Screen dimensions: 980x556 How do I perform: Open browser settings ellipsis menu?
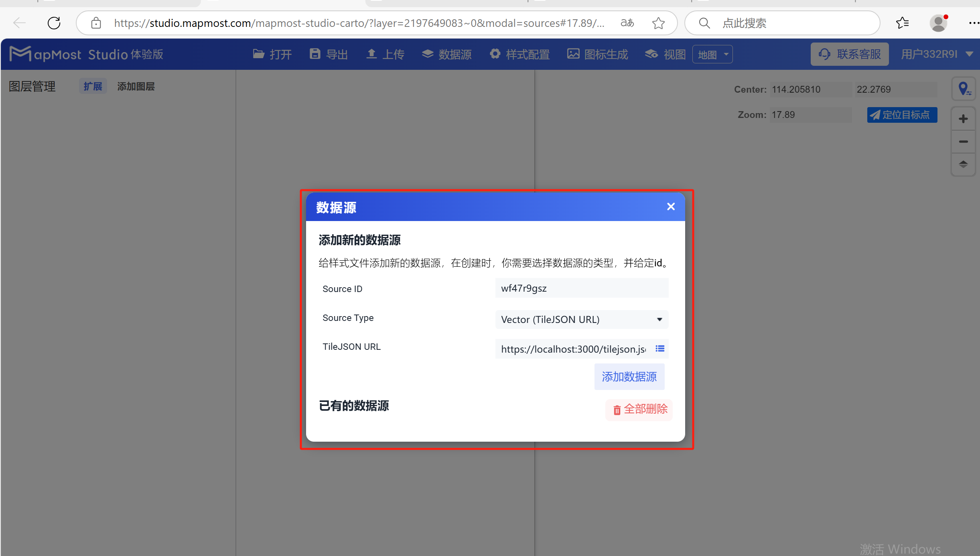tap(974, 23)
